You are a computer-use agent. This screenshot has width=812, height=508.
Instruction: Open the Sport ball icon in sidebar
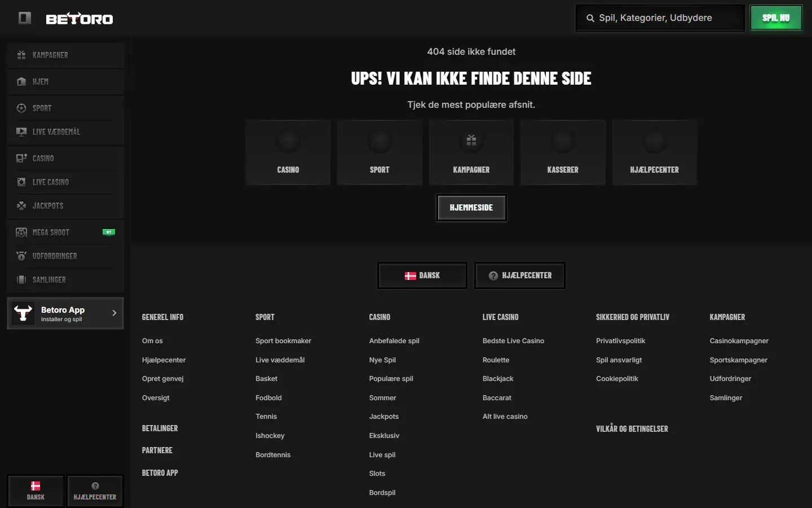tap(21, 108)
